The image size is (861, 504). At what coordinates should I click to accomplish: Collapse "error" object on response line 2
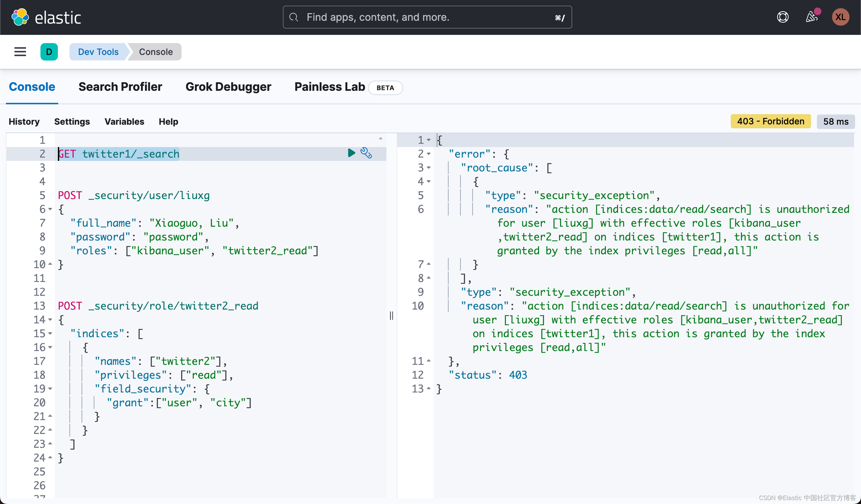[x=429, y=154]
